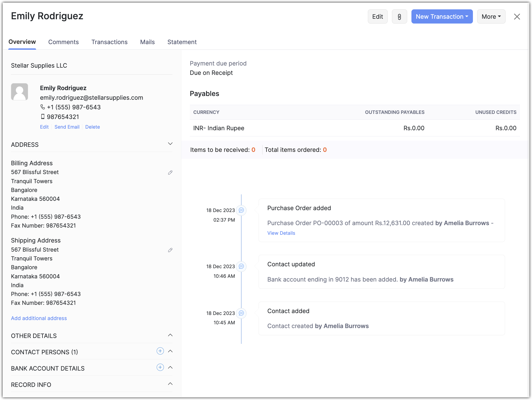The image size is (532, 400).
Task: Expand the OTHER DETAILS section
Action: [x=170, y=335]
